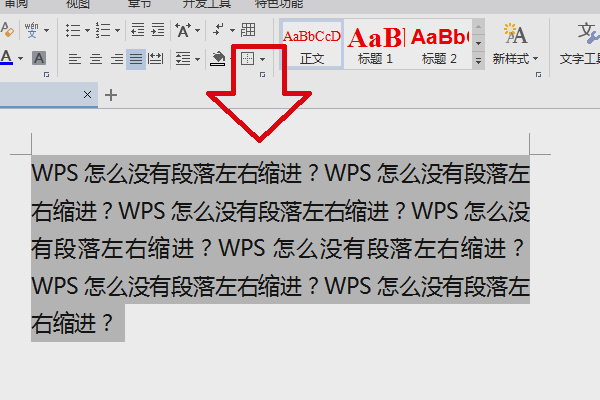Click the line beginning 有段落左右缩进
Viewport: 600px width, 400px height.
(277, 248)
